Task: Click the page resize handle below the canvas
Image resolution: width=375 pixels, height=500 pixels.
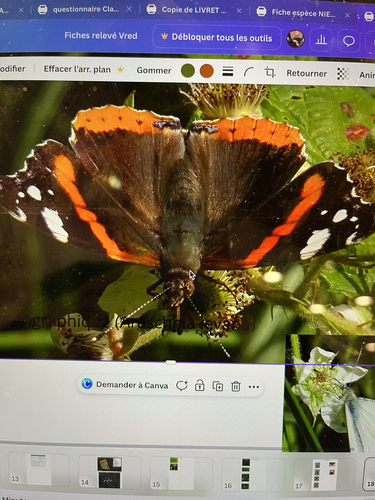Action: [171, 362]
